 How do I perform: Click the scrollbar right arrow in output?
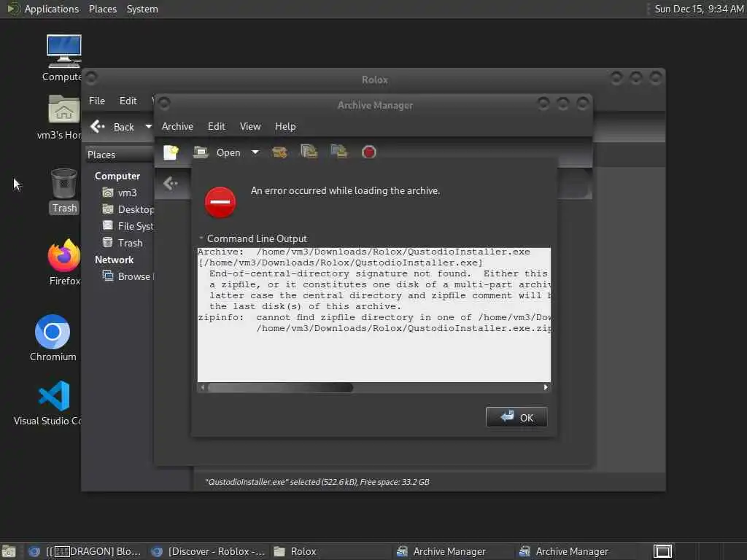[546, 388]
